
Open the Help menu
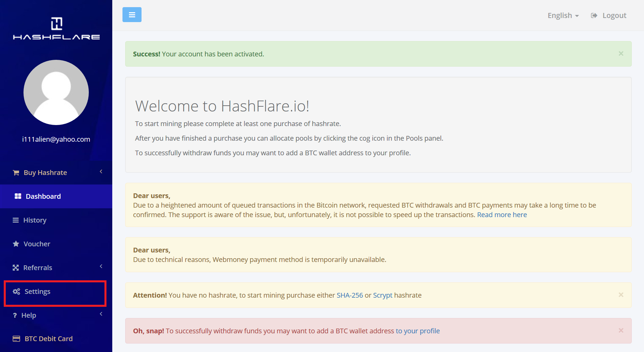point(56,315)
